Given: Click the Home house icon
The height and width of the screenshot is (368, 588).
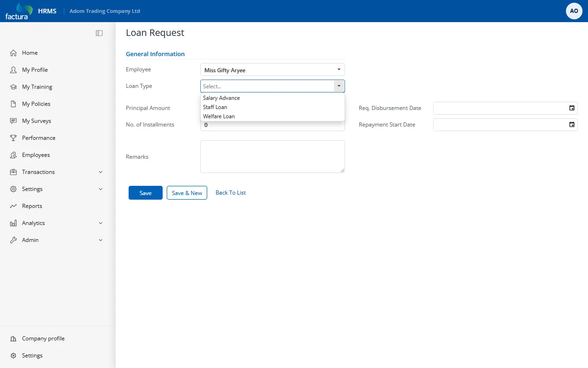Looking at the screenshot, I should tap(13, 53).
